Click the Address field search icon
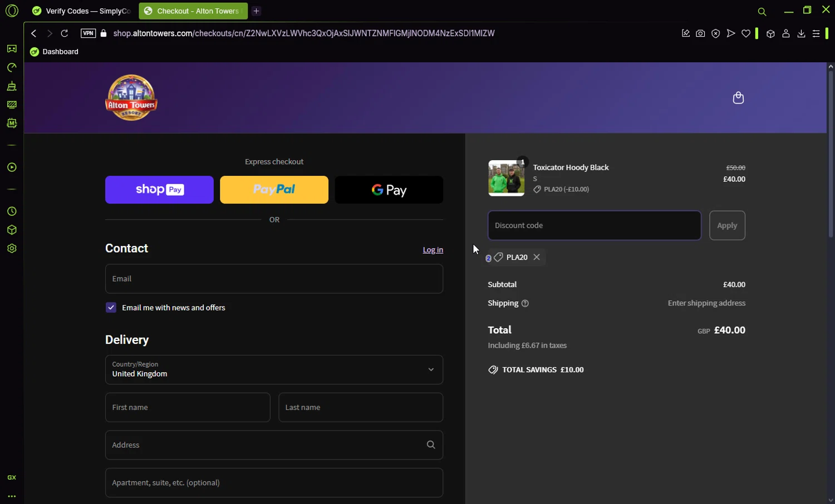This screenshot has width=835, height=504. point(431,445)
